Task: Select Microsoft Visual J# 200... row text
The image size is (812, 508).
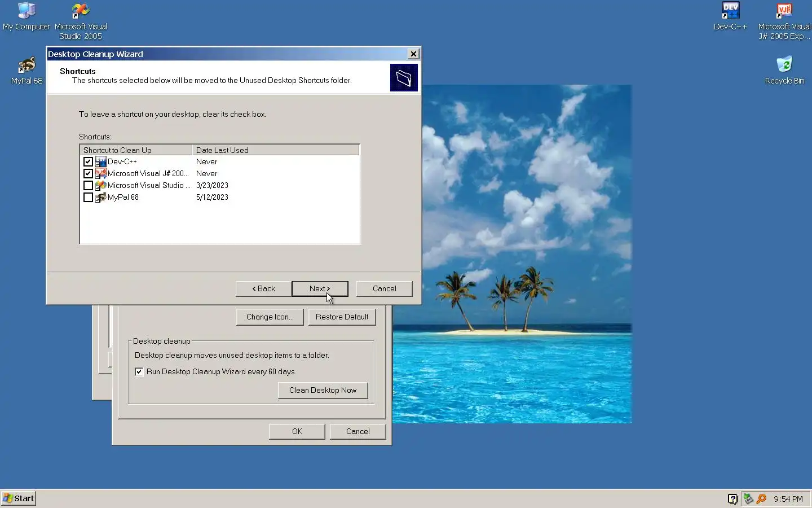Action: pyautogui.click(x=148, y=174)
